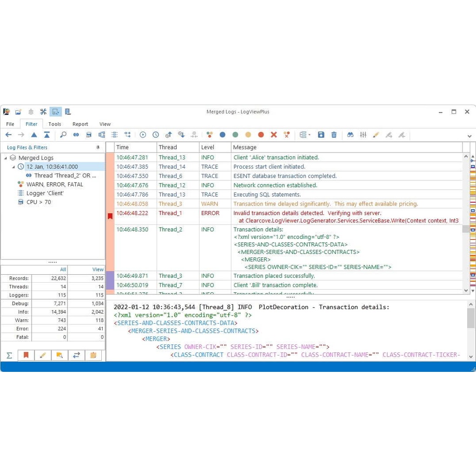Expand the ribbon chevron at toolbar right end
Screen dimensions: 476x476
(469, 136)
